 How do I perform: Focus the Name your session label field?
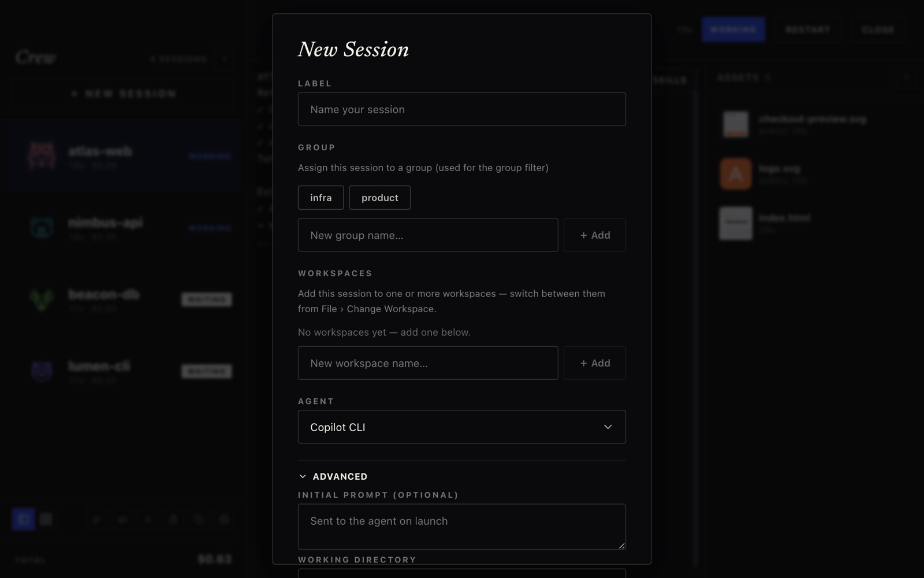pos(461,109)
